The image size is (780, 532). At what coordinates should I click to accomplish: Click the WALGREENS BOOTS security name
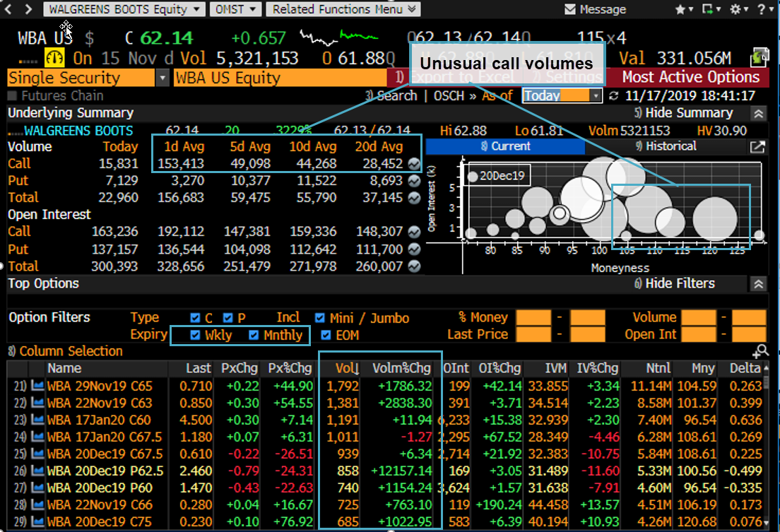tap(78, 131)
